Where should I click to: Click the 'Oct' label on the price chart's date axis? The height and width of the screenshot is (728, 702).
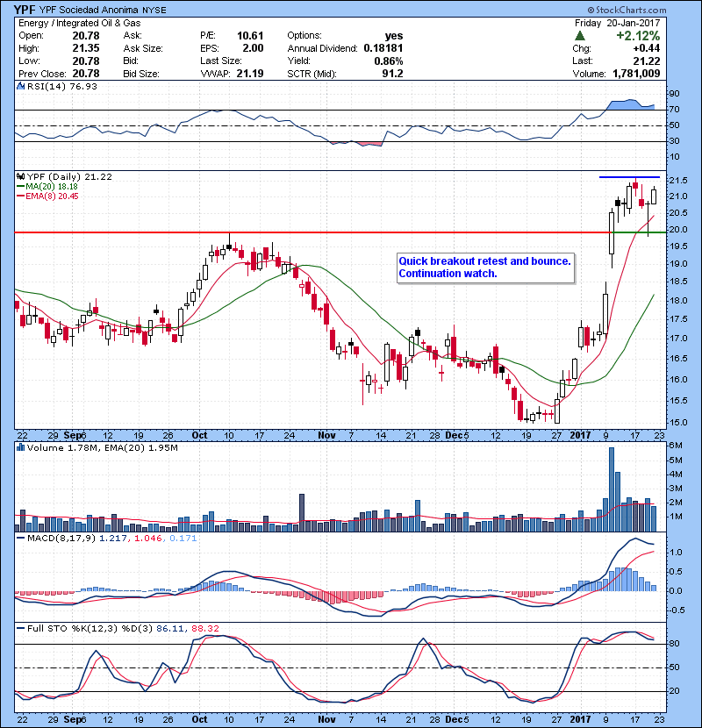coord(199,435)
